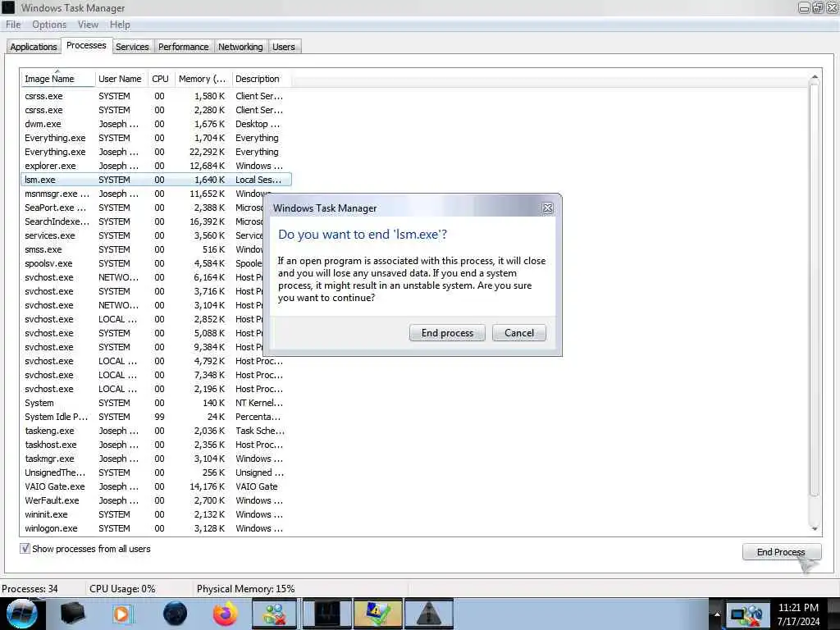The image size is (840, 630).
Task: Select the spoolsv.exe process row
Action: click(x=143, y=263)
